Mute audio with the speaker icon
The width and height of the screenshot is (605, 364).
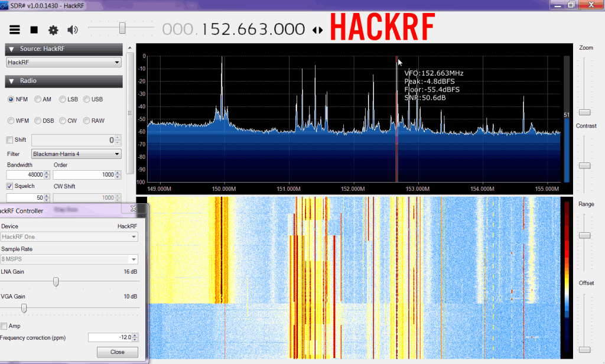coord(73,30)
